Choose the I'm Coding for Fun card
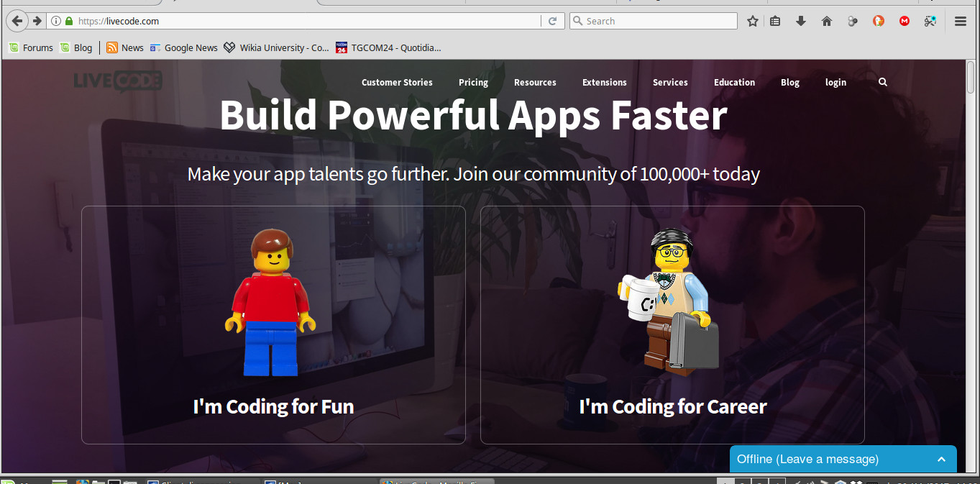 [273, 325]
